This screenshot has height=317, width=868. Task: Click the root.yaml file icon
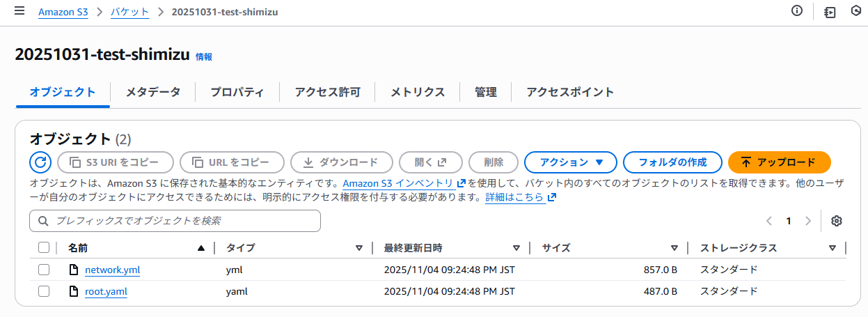[x=74, y=291]
